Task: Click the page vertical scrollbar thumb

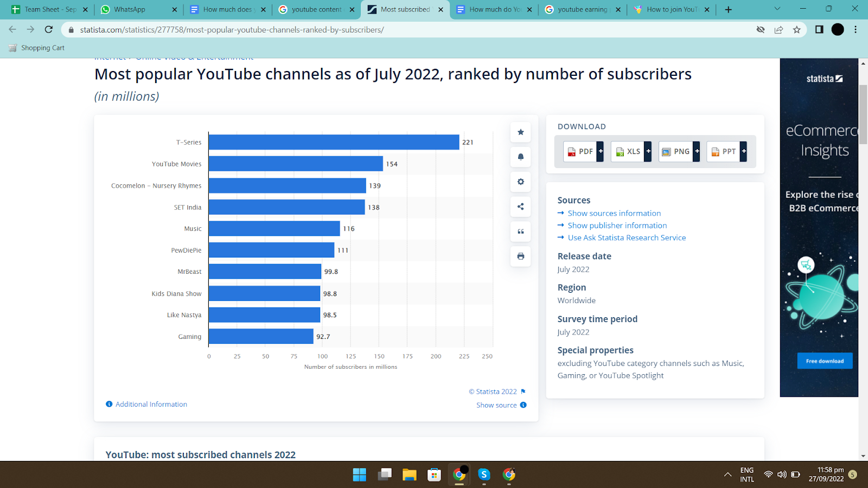Action: pos(863,115)
